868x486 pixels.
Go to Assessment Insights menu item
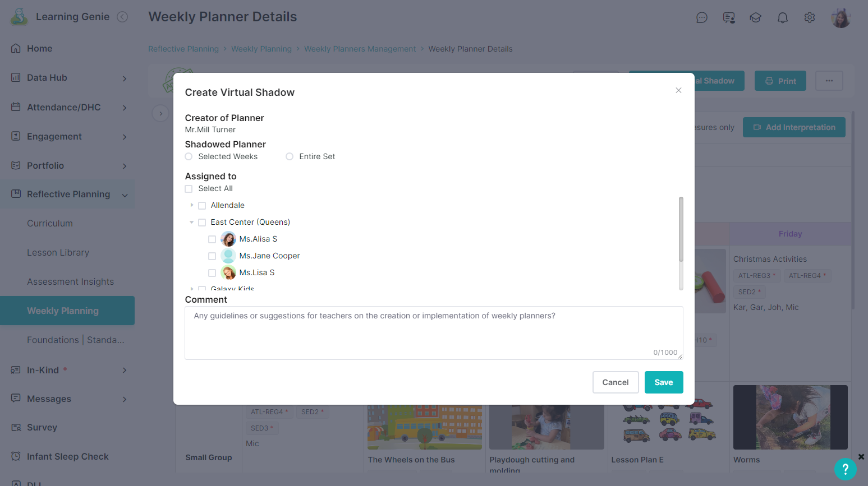click(x=71, y=281)
